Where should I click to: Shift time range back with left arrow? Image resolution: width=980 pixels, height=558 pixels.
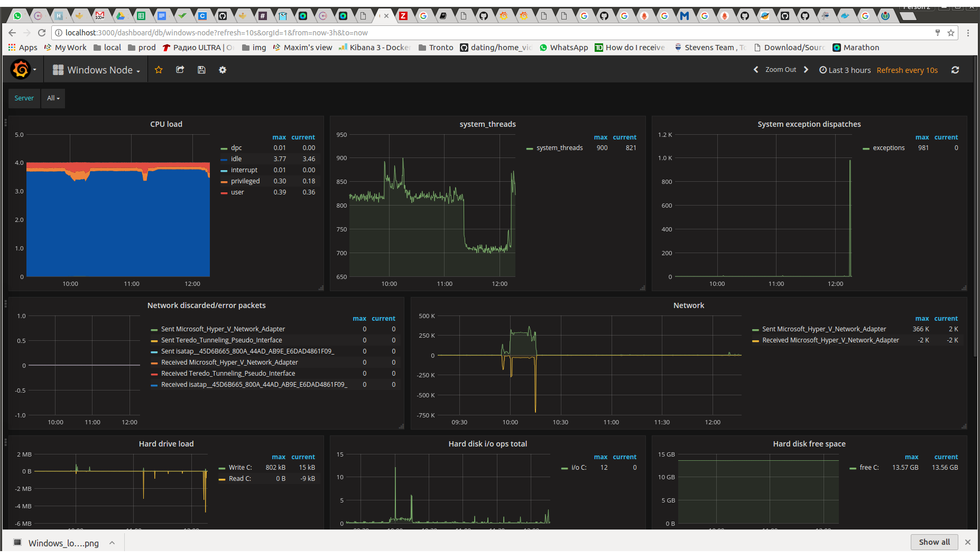[x=756, y=70]
